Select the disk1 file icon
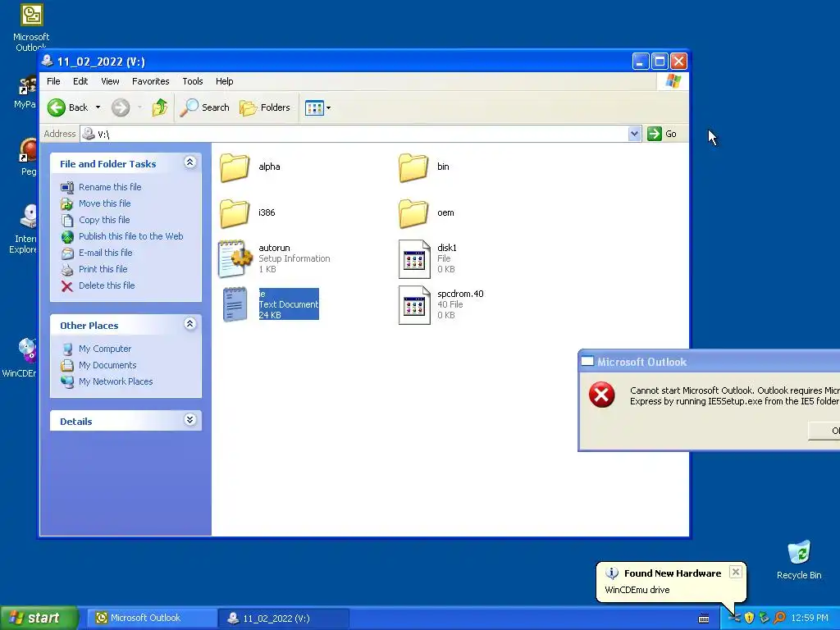 tap(414, 259)
